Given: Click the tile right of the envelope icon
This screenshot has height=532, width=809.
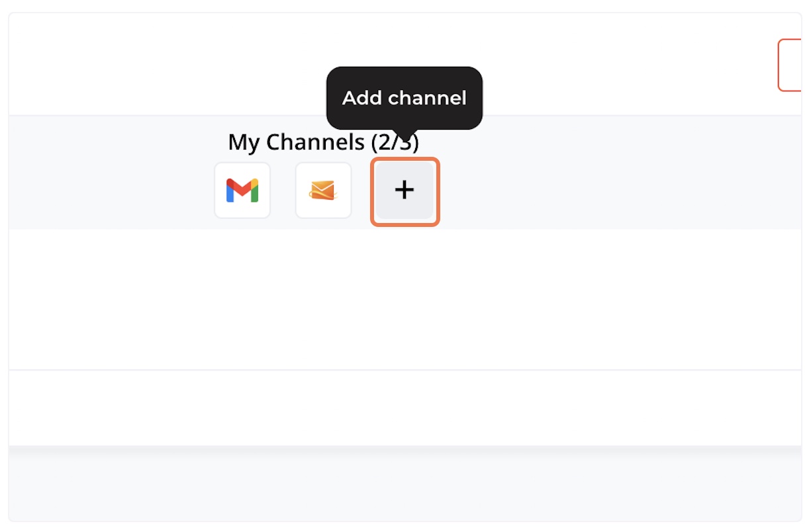Looking at the screenshot, I should (404, 191).
